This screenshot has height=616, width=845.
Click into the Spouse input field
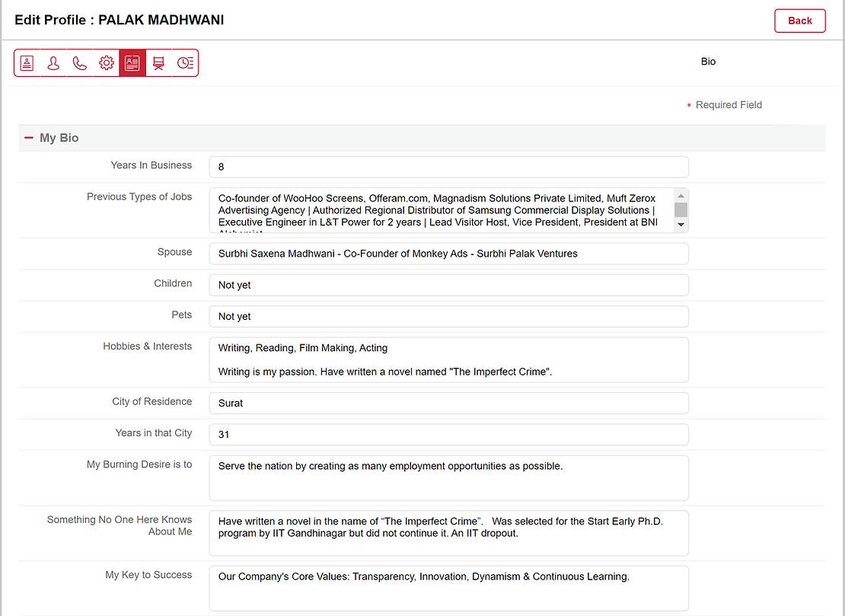(x=448, y=254)
